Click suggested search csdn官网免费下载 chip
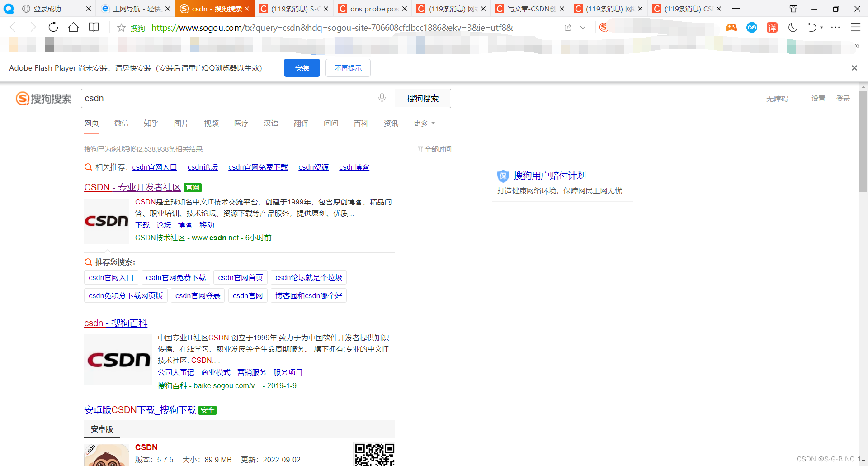Image resolution: width=868 pixels, height=466 pixels. tap(175, 277)
